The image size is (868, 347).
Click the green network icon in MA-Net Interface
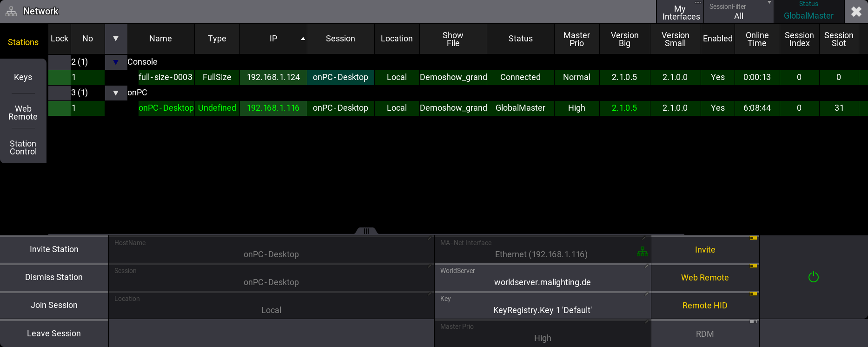pyautogui.click(x=642, y=252)
